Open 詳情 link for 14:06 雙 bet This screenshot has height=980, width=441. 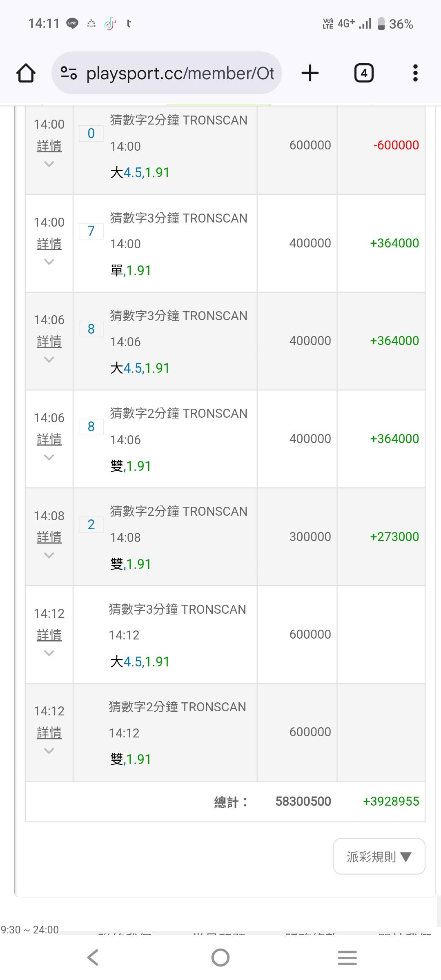tap(49, 440)
